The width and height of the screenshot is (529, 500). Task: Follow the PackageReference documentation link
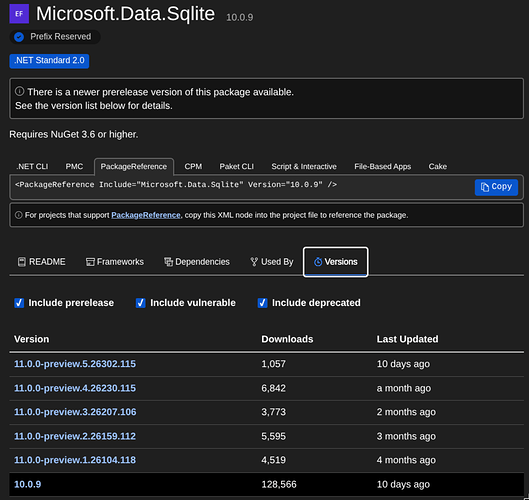click(146, 215)
